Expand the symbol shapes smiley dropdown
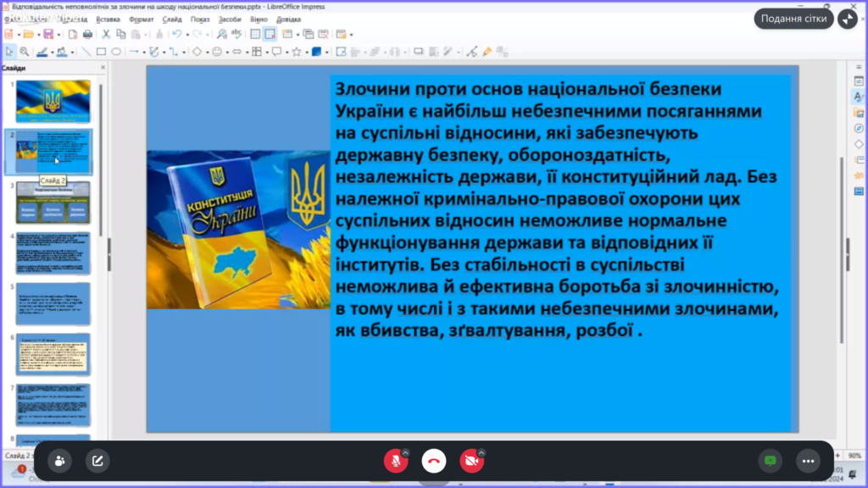 [226, 52]
